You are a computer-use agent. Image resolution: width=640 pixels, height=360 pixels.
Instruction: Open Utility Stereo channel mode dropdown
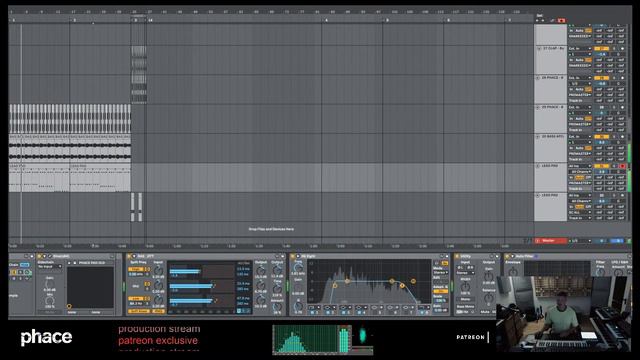tap(465, 273)
